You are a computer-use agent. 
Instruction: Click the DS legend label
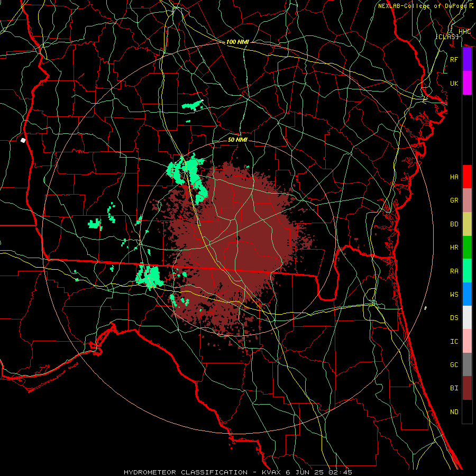pyautogui.click(x=454, y=318)
